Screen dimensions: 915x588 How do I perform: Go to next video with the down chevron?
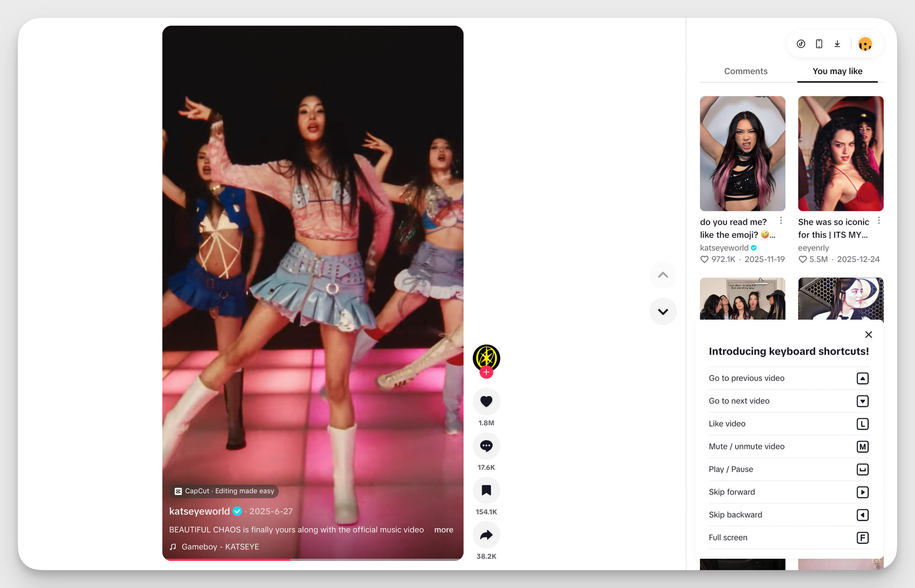(x=663, y=311)
